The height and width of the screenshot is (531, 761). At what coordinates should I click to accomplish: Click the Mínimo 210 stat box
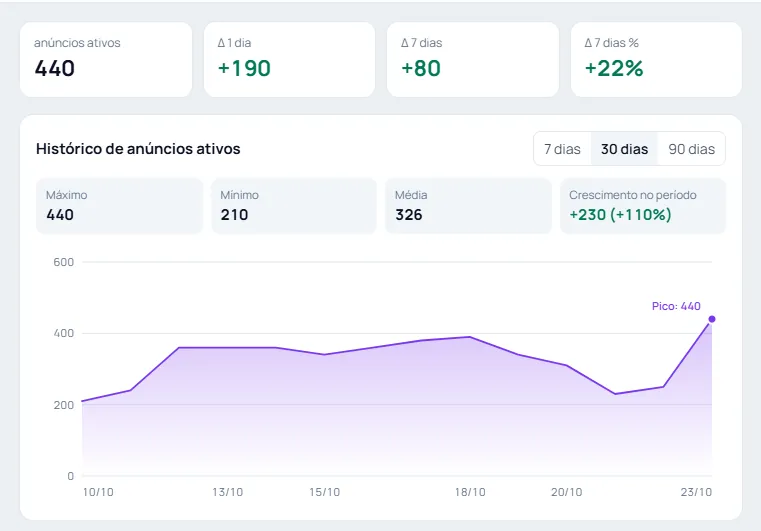pyautogui.click(x=294, y=206)
